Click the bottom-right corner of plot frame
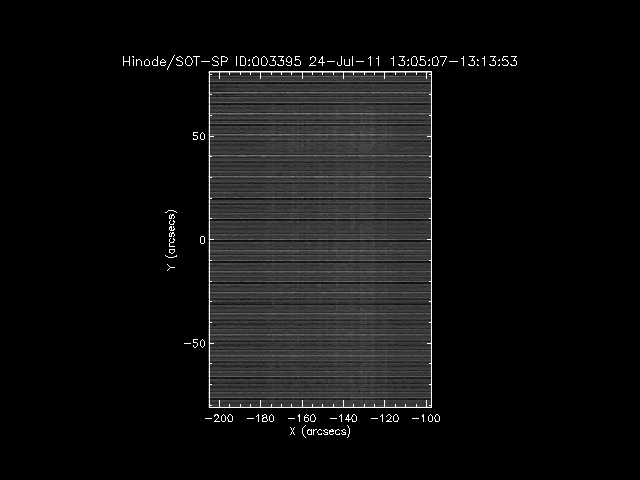 pos(431,407)
